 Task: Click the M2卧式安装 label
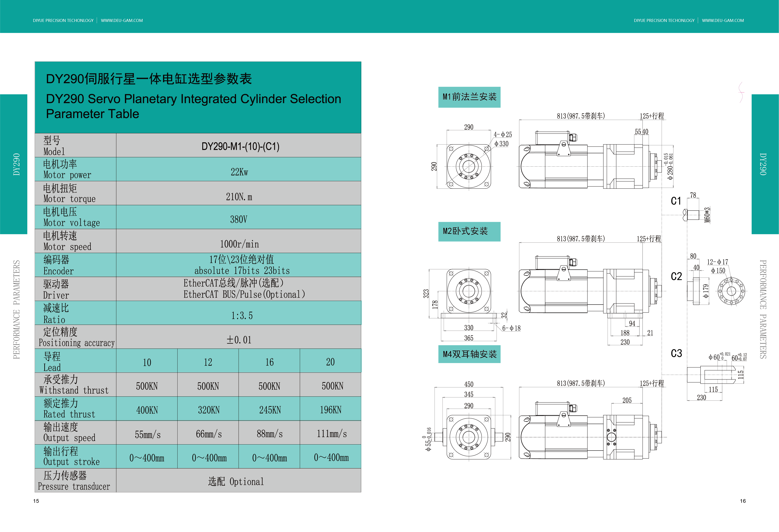pos(469,231)
